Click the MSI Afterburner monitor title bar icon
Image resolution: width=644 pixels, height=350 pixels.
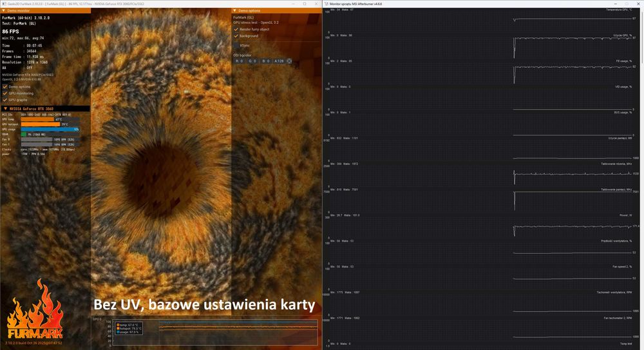[326, 4]
